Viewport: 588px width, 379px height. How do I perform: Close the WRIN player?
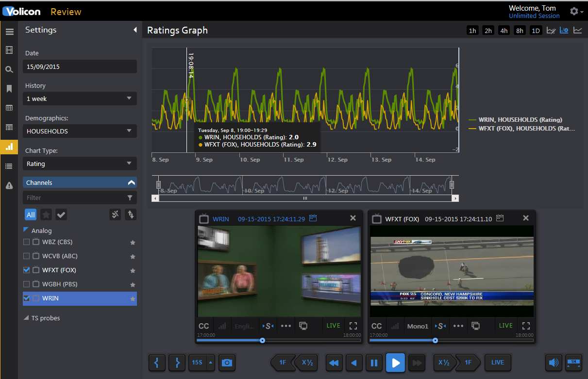coord(353,218)
